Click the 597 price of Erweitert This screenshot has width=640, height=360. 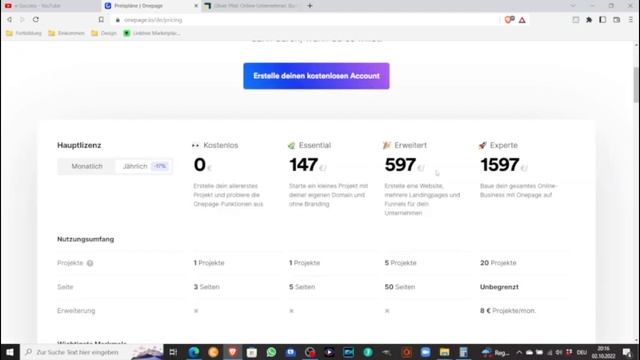pyautogui.click(x=400, y=165)
